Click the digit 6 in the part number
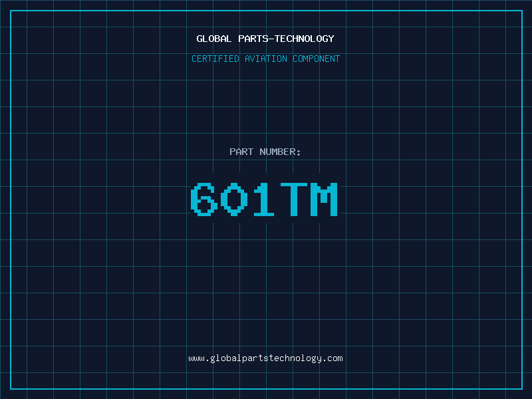532x399 pixels. [x=204, y=199]
